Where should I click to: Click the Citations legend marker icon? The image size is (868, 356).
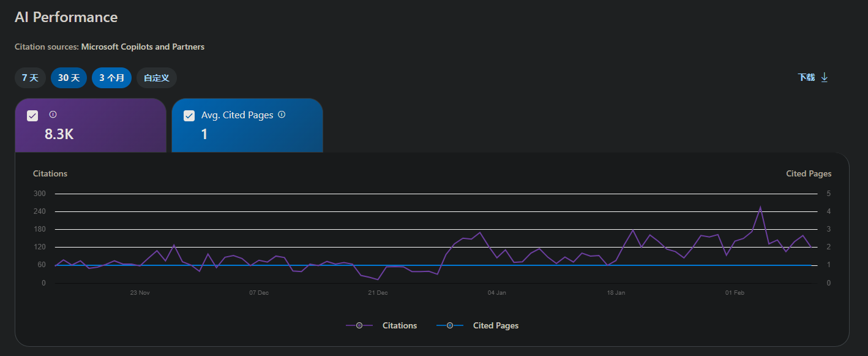(359, 325)
